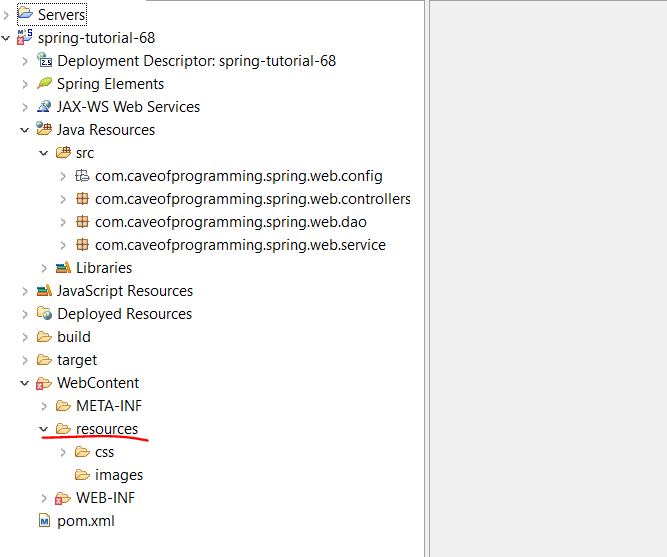Image resolution: width=667 pixels, height=557 pixels.
Task: Select the WebContent folder label
Action: pos(98,383)
